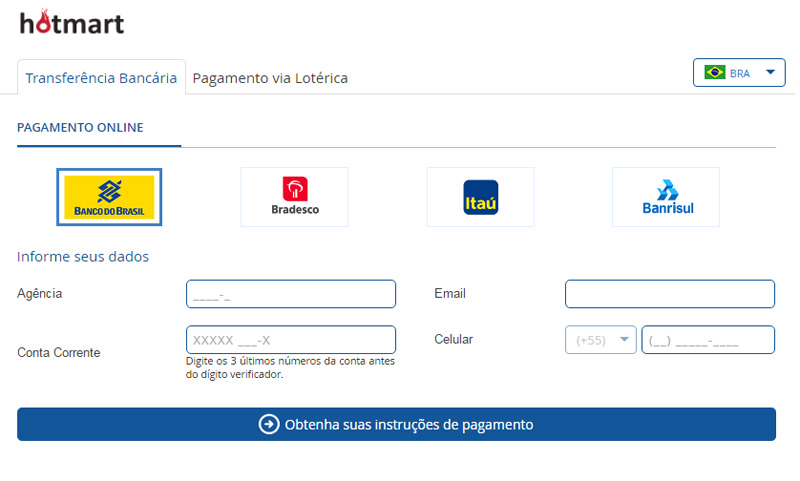
Task: Choose the Bradesco bank logo
Action: pyautogui.click(x=294, y=197)
